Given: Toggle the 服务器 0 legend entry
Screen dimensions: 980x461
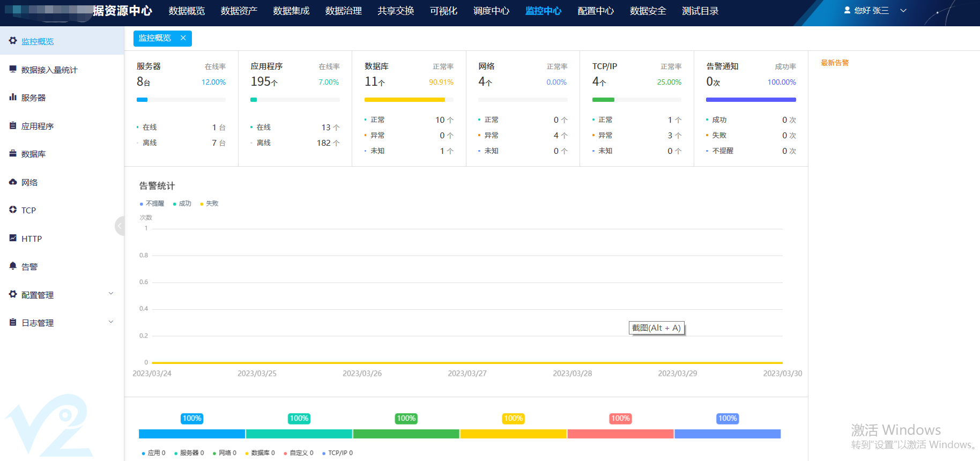Looking at the screenshot, I should tap(189, 453).
